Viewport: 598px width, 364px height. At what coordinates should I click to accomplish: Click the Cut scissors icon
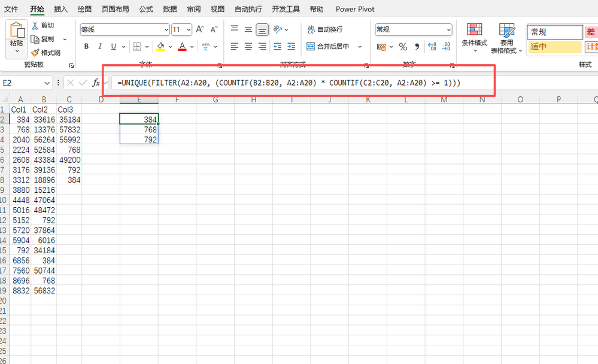coord(35,26)
